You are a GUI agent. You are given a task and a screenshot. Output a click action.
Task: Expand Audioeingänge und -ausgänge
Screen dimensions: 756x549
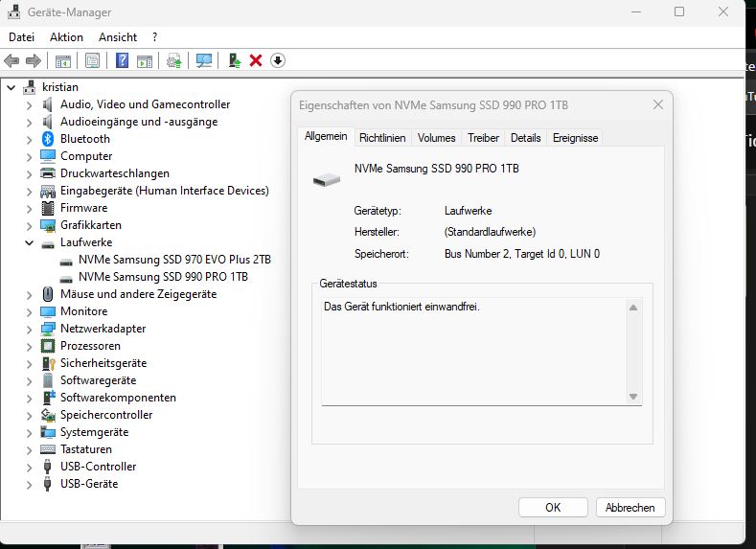[x=30, y=123]
